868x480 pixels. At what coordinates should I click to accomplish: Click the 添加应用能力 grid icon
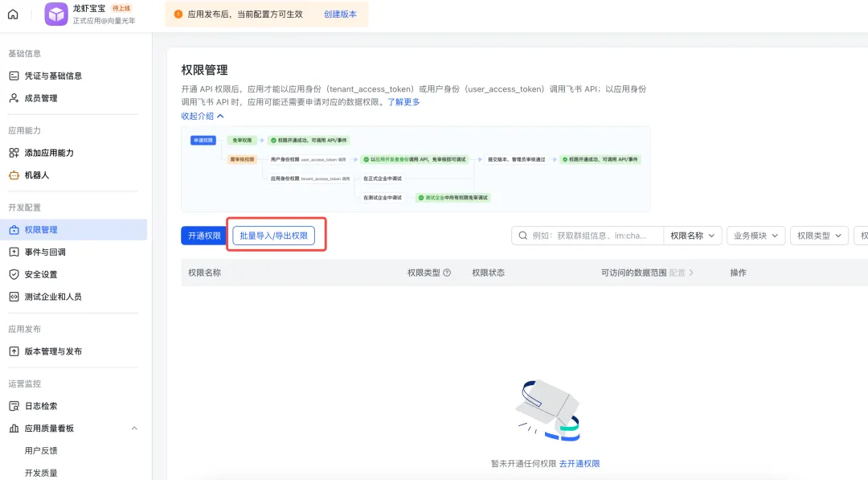point(14,153)
